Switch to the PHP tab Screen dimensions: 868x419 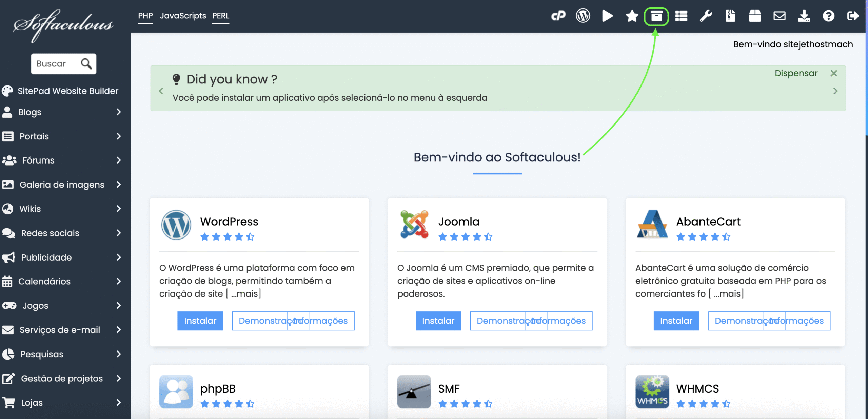click(x=145, y=16)
